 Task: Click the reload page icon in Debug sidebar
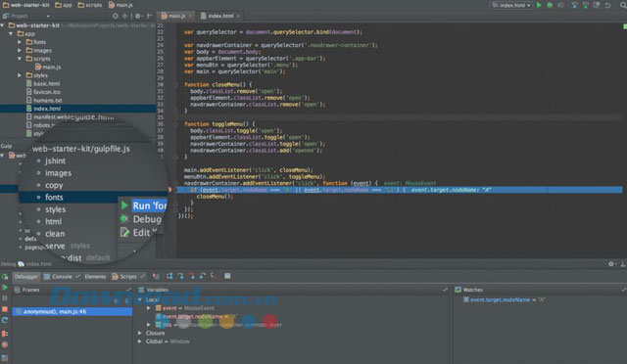[x=5, y=320]
